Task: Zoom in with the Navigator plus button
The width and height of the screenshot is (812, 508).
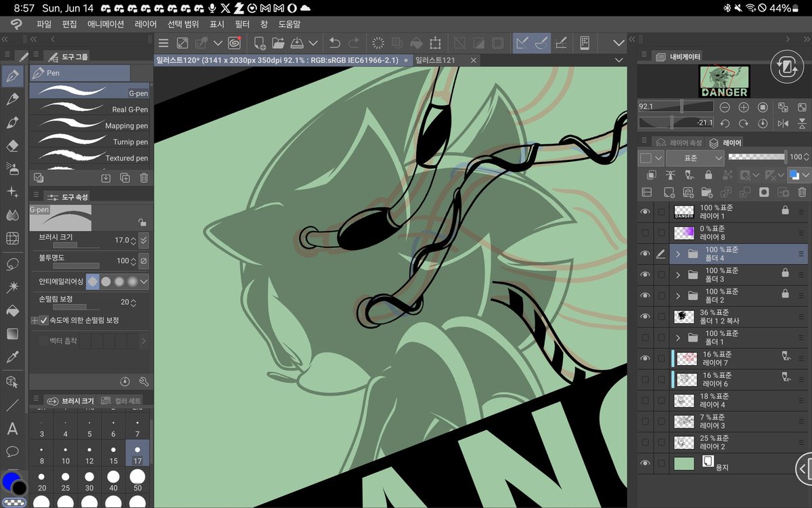Action: [x=744, y=107]
